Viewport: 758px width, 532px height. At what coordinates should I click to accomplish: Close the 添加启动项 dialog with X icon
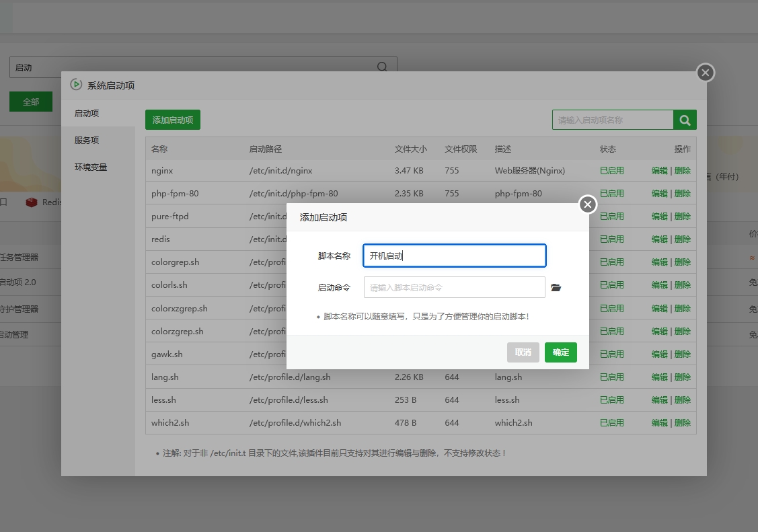[588, 204]
